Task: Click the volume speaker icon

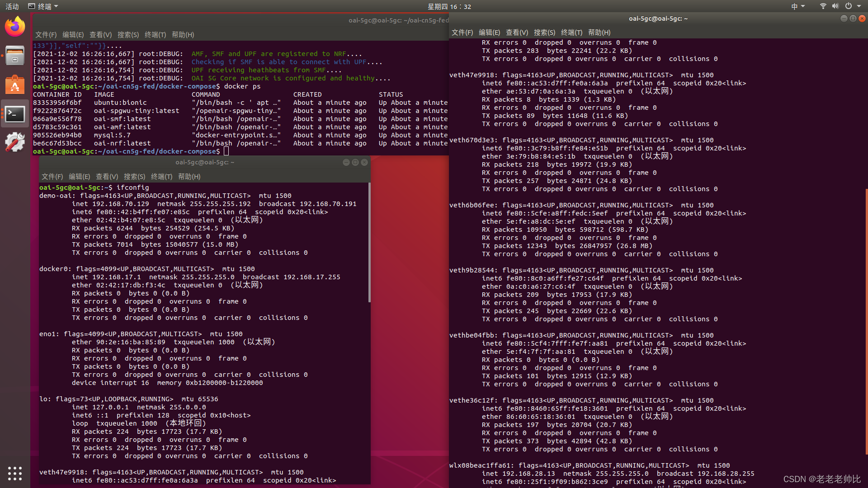Action: (x=835, y=6)
